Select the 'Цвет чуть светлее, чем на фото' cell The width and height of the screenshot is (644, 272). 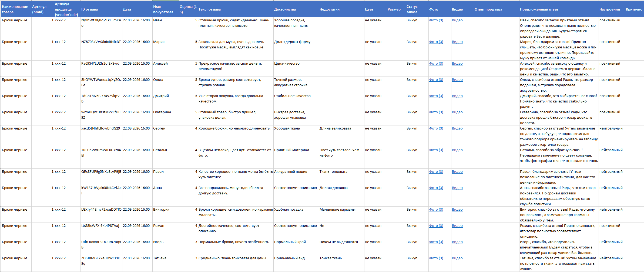341,158
